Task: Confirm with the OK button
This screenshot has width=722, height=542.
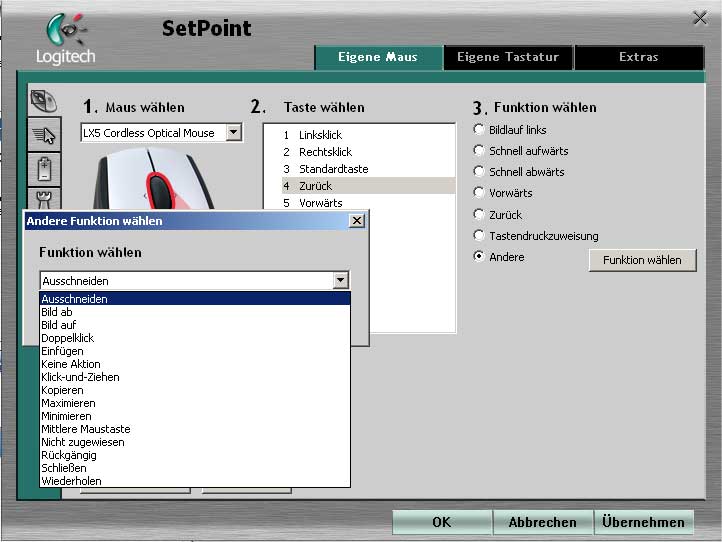Action: 442,522
